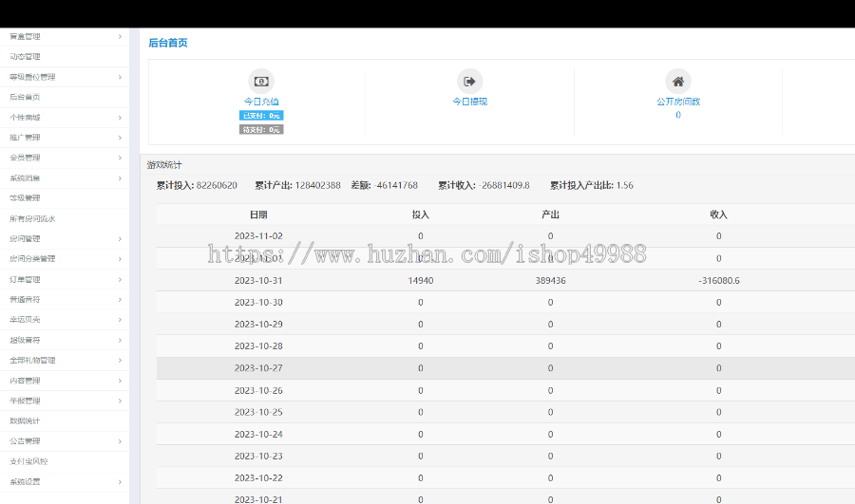Click the 389436 产出 cell
Screen dimensions: 855x504
550,281
